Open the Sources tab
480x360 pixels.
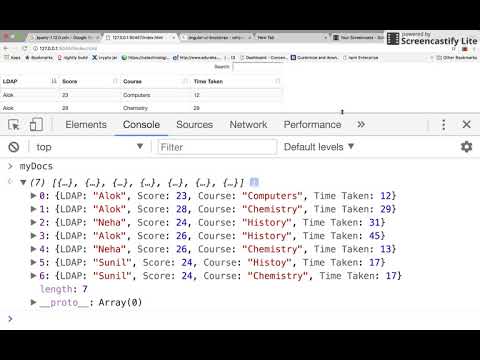194,125
